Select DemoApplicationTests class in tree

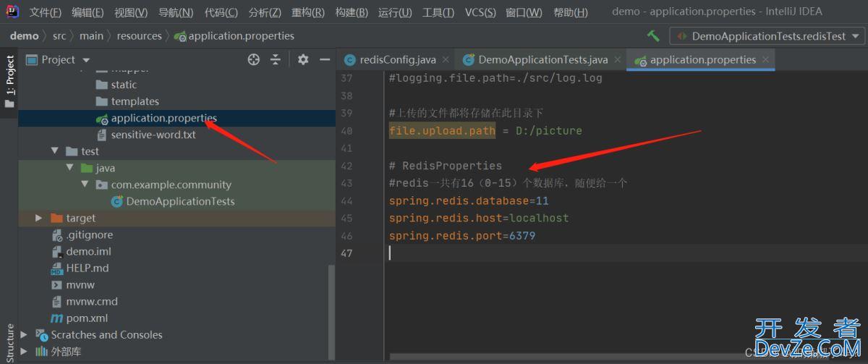[x=180, y=201]
